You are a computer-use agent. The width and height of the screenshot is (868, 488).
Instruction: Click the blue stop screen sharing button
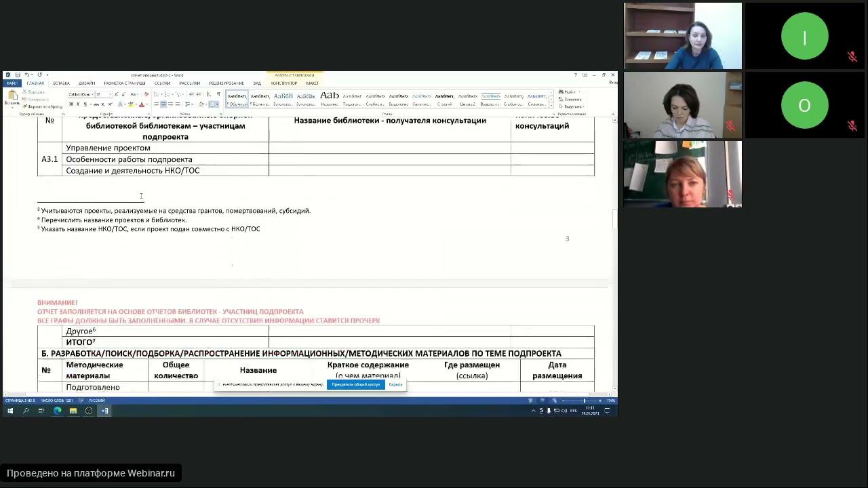tap(356, 384)
